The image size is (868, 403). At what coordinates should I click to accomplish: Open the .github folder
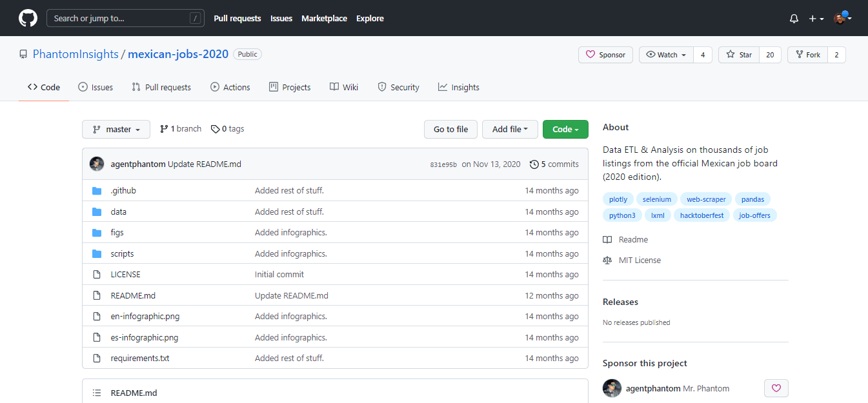123,191
